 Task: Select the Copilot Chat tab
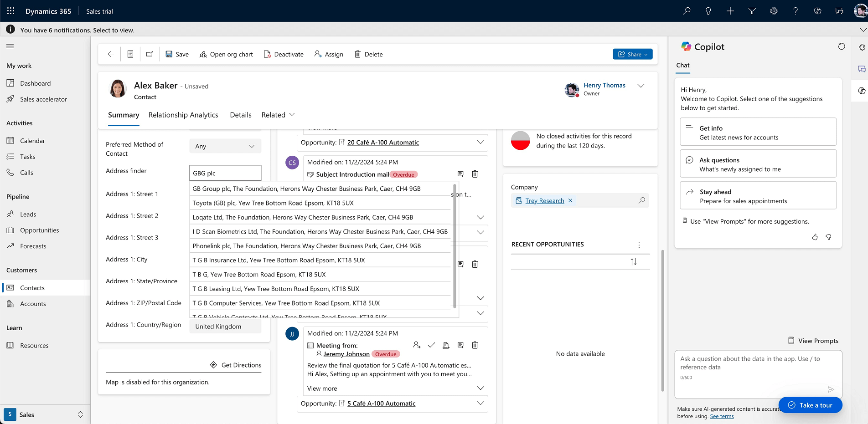(x=683, y=65)
